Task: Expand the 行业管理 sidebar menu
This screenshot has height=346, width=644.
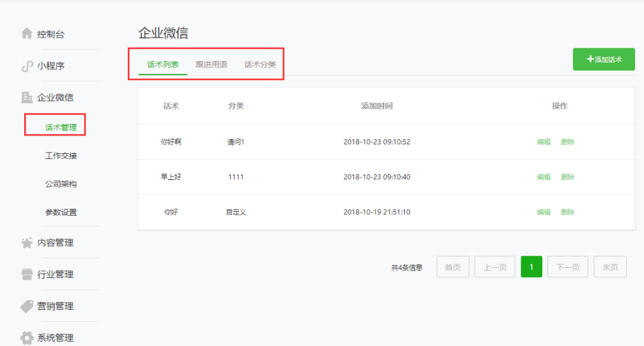Action: [55, 275]
